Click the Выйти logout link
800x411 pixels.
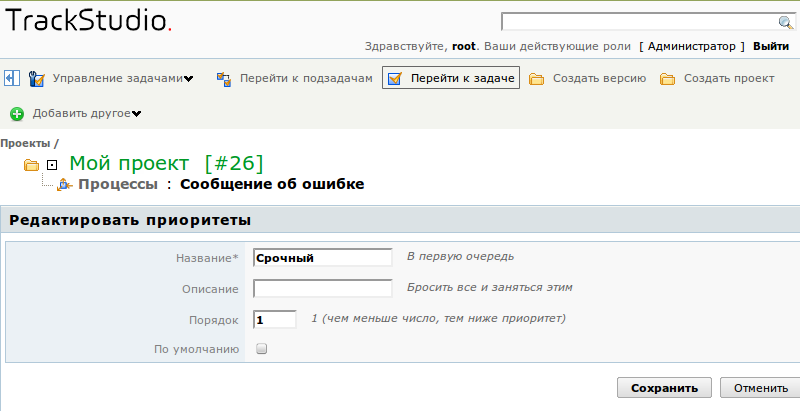[770, 46]
